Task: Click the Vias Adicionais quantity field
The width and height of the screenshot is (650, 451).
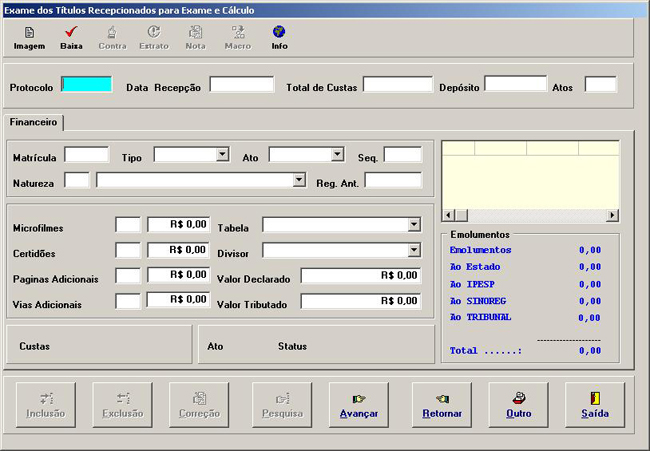Action: (x=128, y=301)
